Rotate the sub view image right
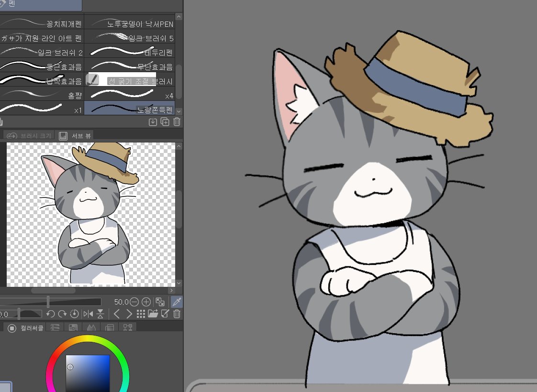This screenshot has width=537, height=392. [62, 314]
